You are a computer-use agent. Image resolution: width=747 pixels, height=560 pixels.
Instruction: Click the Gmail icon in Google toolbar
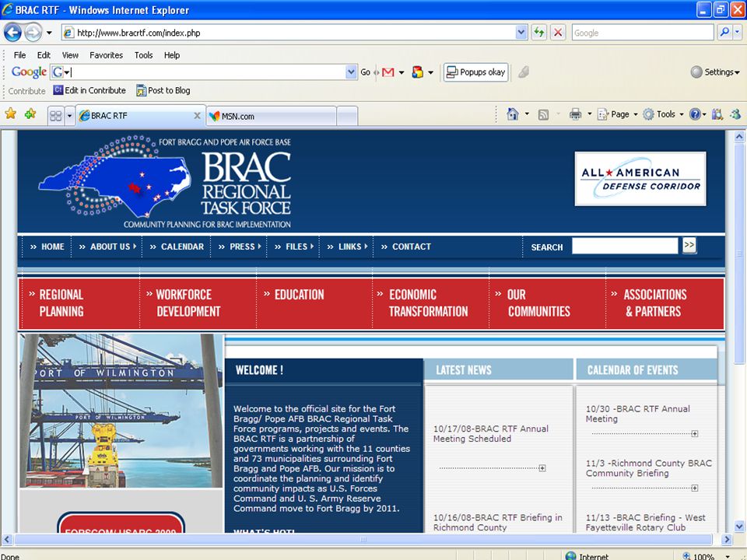[x=388, y=72]
